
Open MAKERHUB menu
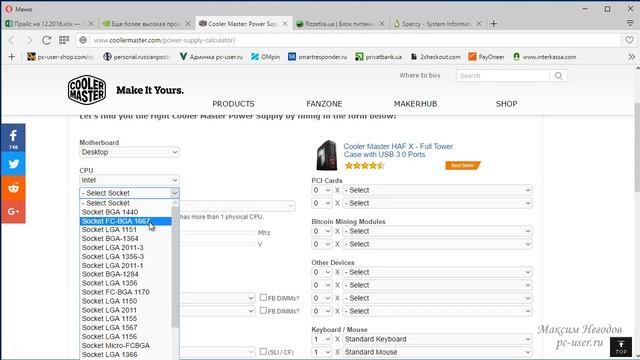tap(416, 104)
